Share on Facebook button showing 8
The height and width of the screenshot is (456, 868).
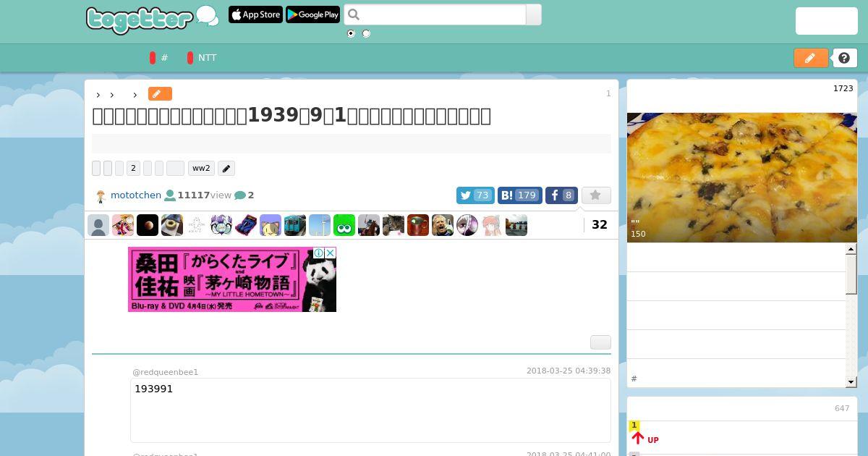pyautogui.click(x=561, y=195)
